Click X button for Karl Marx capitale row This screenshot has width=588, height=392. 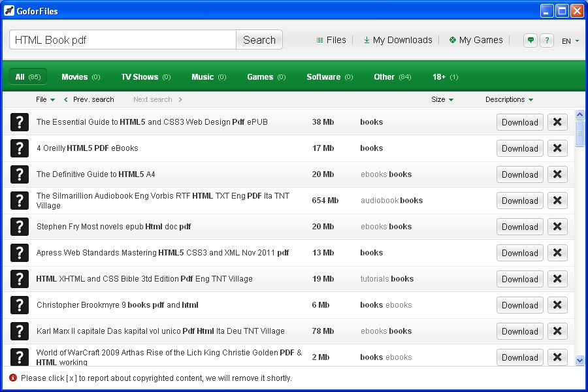coord(557,331)
